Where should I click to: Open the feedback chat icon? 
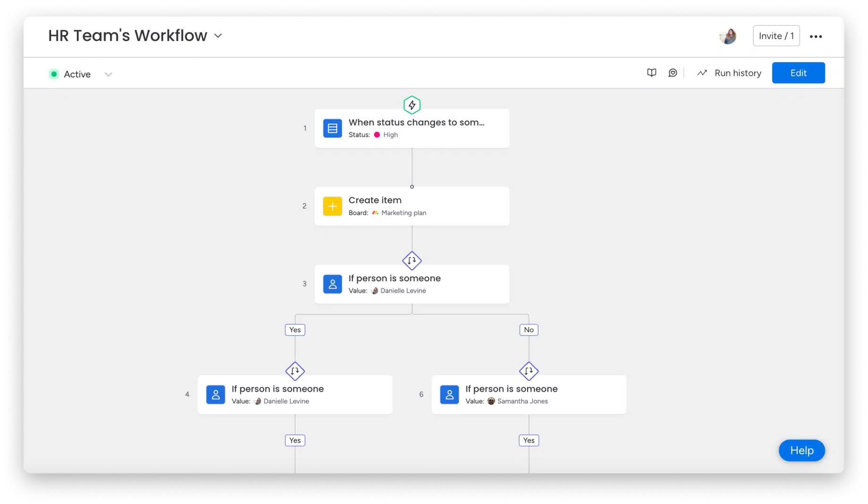click(x=672, y=73)
